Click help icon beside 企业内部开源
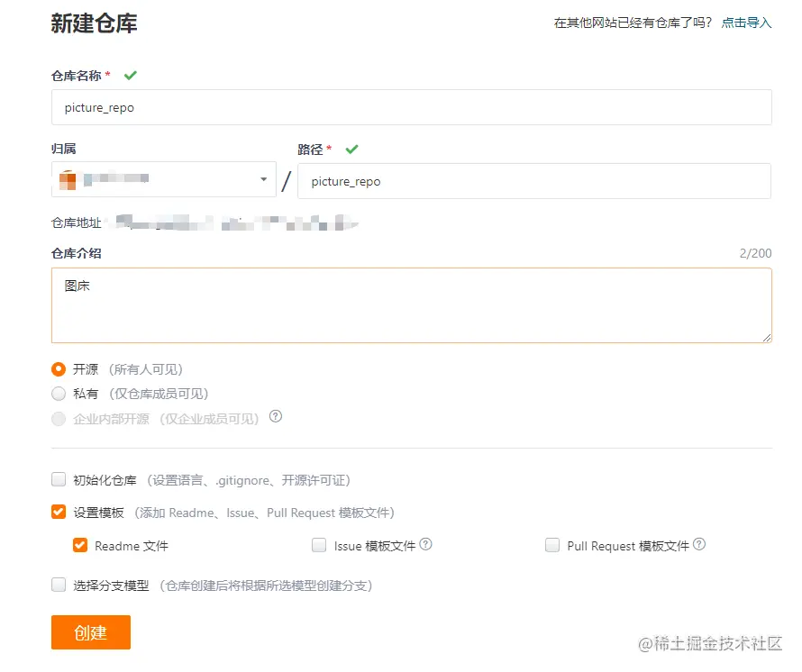Image resolution: width=802 pixels, height=672 pixels. click(x=276, y=416)
